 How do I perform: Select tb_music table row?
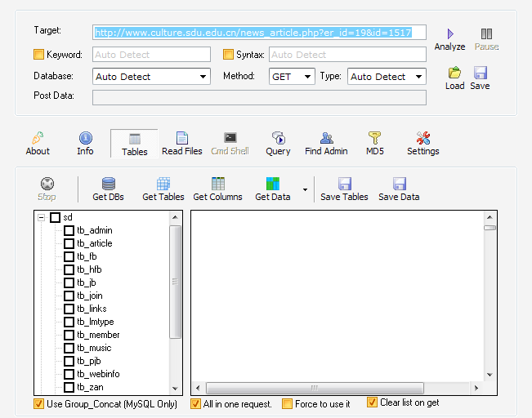point(94,348)
